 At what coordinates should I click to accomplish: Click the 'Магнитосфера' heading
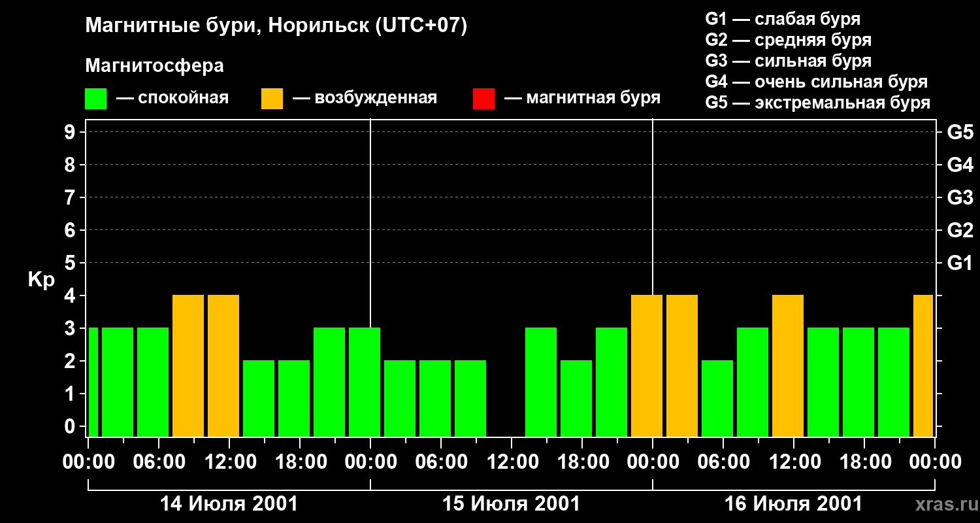(154, 66)
